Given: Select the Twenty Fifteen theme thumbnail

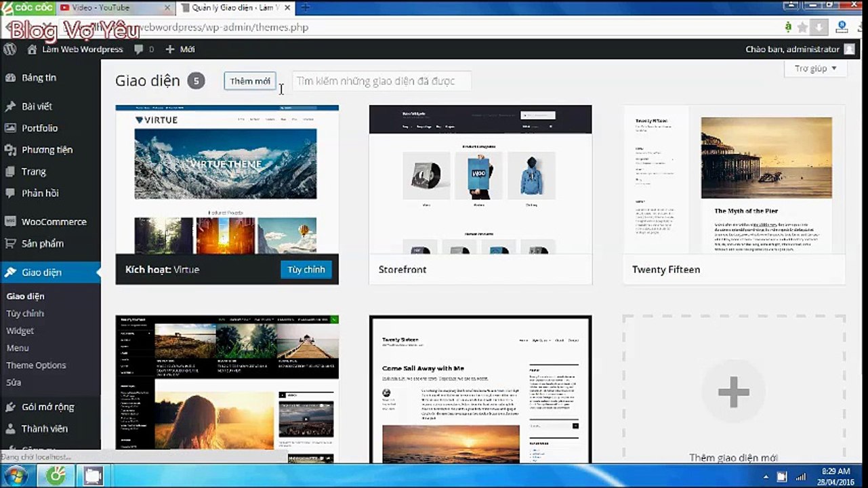Looking at the screenshot, I should tap(734, 180).
